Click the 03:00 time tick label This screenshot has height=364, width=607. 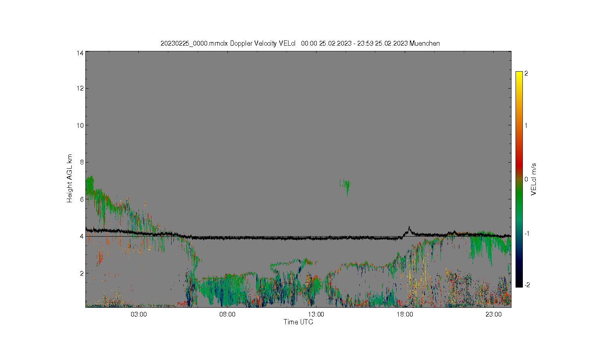click(139, 315)
